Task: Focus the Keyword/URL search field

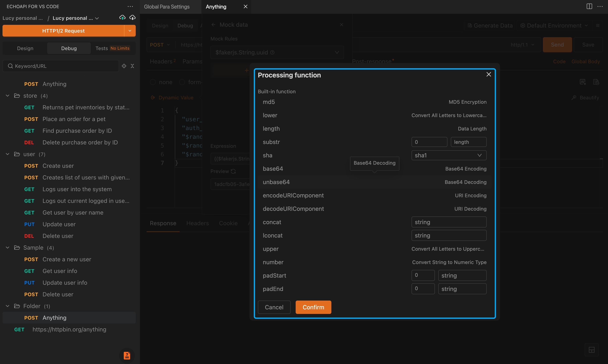Action: pos(61,66)
